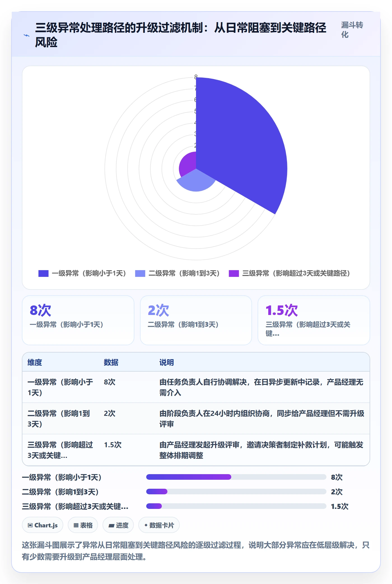Click the Chart.js tag chip
The image size is (392, 584).
pos(43,525)
